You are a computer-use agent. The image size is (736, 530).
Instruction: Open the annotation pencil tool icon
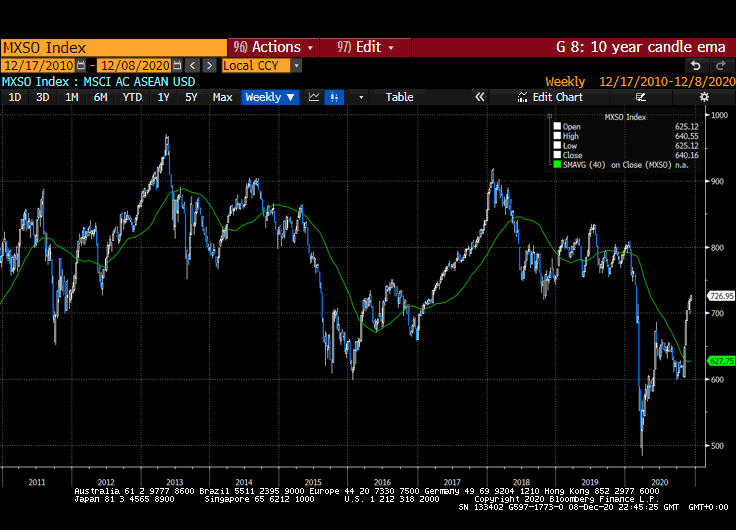click(641, 97)
